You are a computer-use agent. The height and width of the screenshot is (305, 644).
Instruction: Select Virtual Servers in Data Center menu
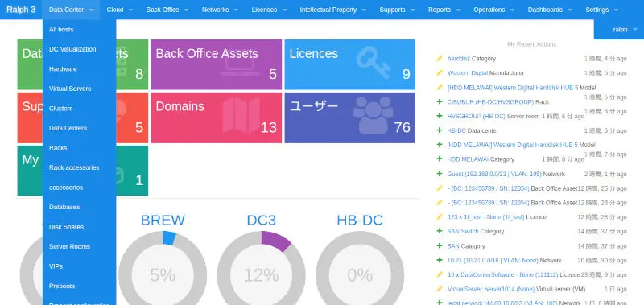[70, 89]
